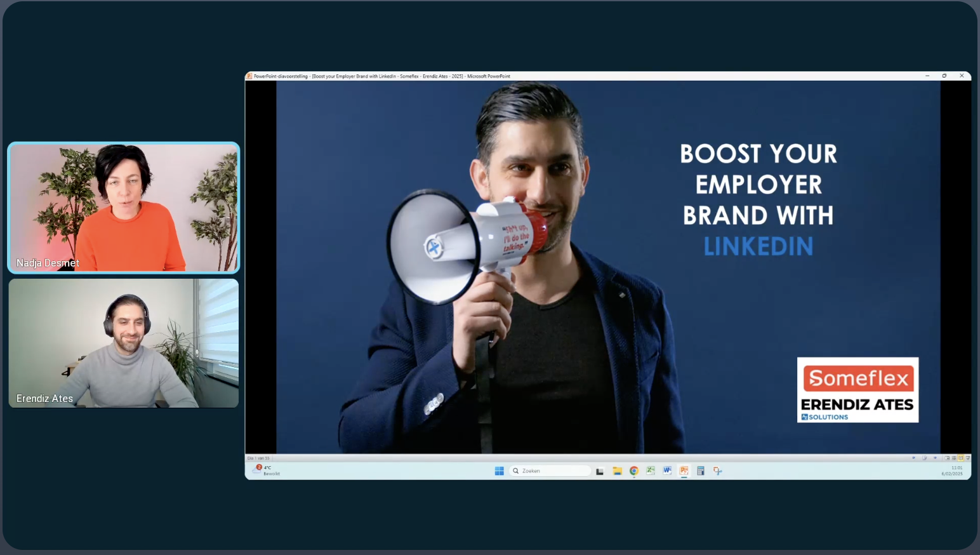
Task: Open Word from the taskbar
Action: click(667, 471)
